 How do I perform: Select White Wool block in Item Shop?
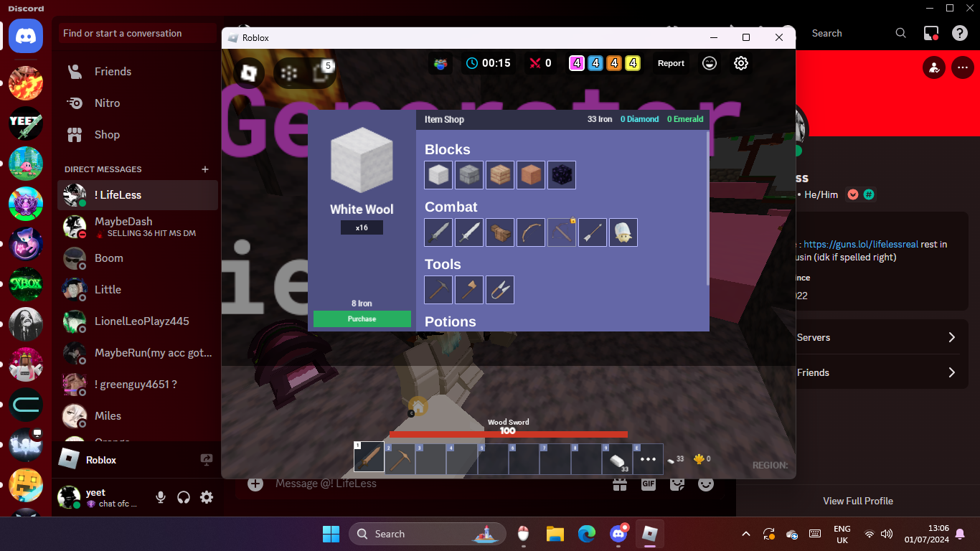click(x=438, y=175)
